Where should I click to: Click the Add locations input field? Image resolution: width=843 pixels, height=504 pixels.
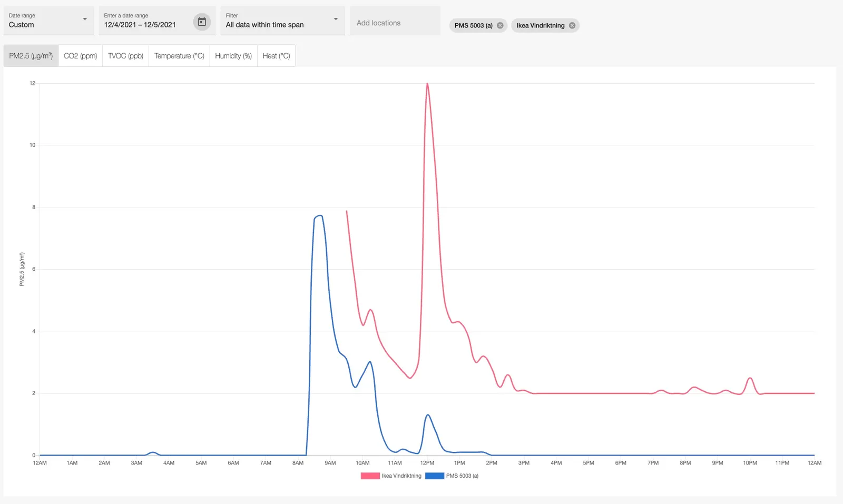click(395, 23)
